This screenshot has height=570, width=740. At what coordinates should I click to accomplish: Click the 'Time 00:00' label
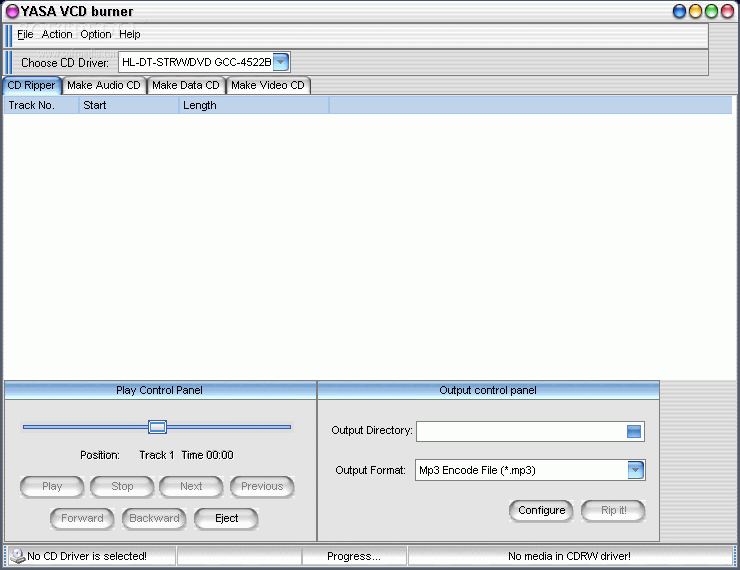click(207, 455)
